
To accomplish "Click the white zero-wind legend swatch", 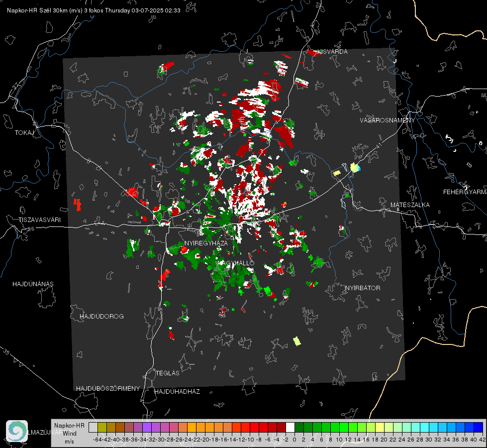I will tap(290, 427).
